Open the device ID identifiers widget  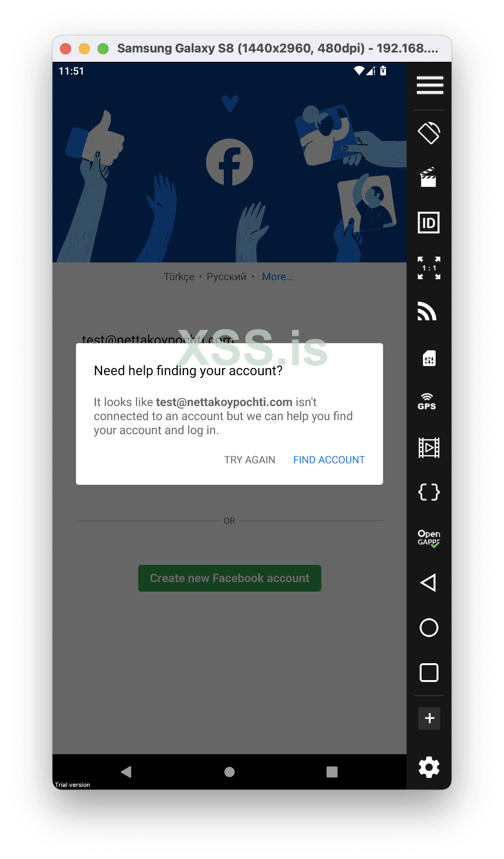(x=429, y=222)
